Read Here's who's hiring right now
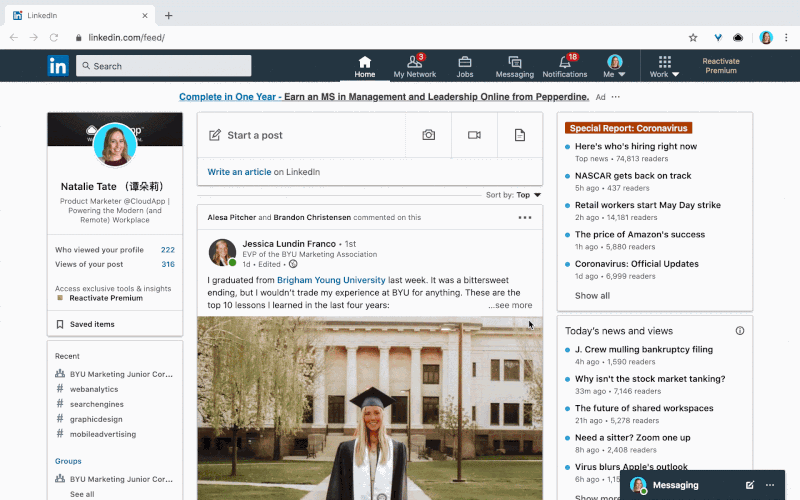This screenshot has width=800, height=500. coord(636,146)
